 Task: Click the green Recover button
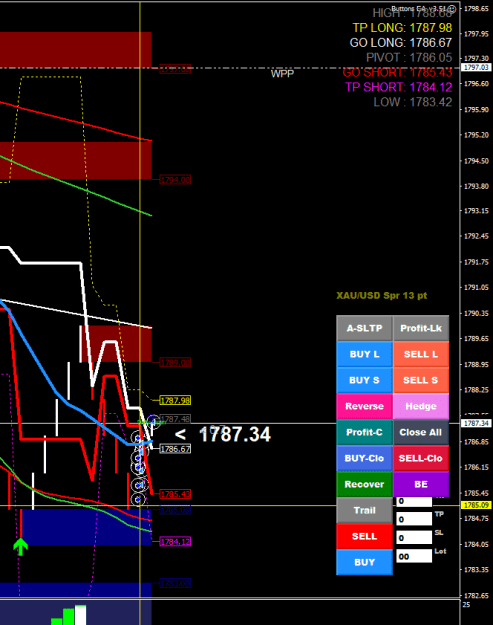click(x=364, y=484)
